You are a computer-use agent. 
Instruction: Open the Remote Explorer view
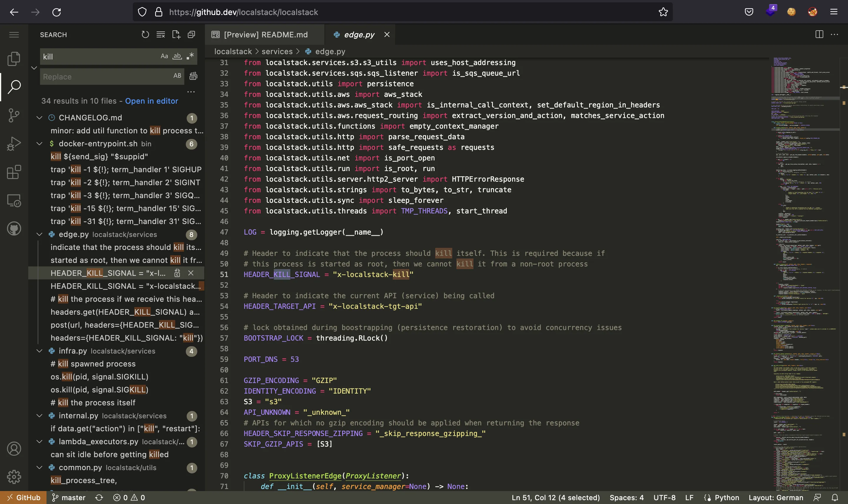(14, 200)
